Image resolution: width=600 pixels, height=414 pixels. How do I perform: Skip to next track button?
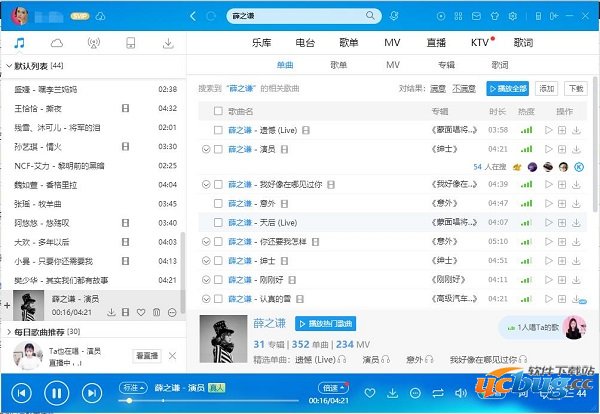click(x=92, y=393)
